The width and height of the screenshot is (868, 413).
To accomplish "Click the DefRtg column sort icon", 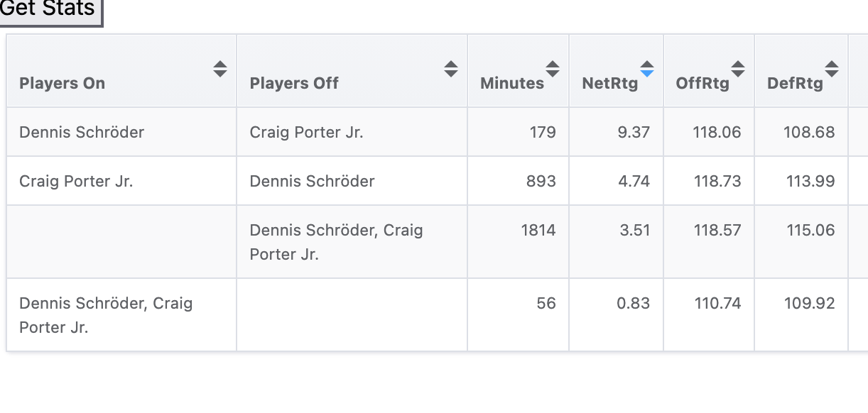I will click(x=832, y=69).
